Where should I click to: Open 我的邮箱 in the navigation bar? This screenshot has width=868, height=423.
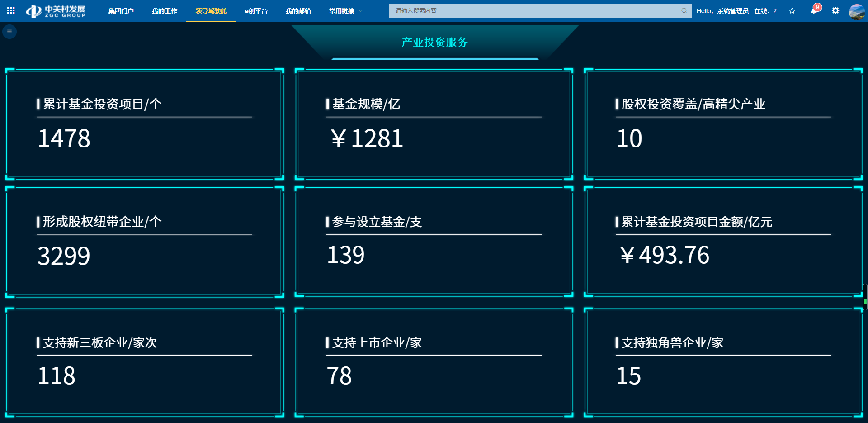coord(298,11)
